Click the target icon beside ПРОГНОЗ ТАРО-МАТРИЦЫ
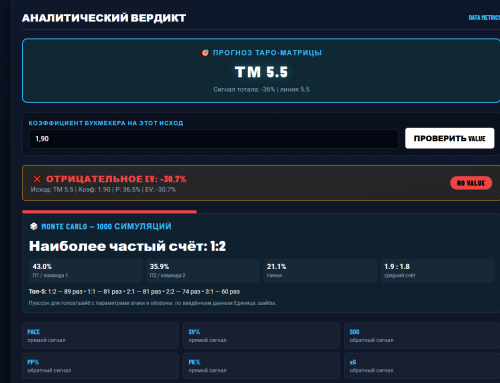500x383 pixels. coord(205,53)
